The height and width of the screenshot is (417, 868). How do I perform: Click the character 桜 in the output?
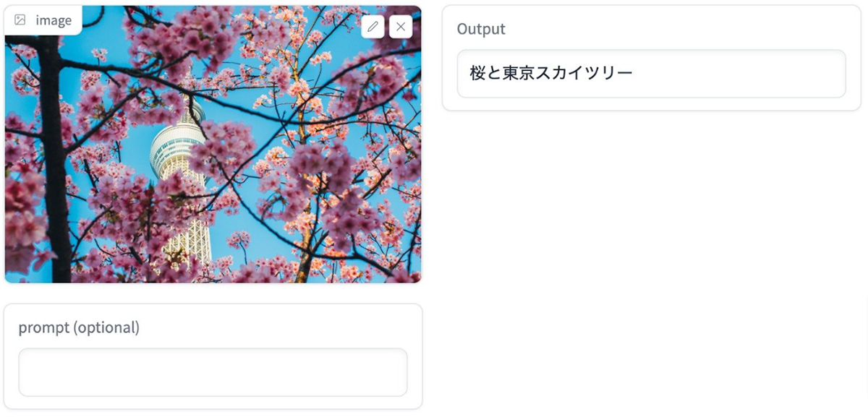(477, 73)
